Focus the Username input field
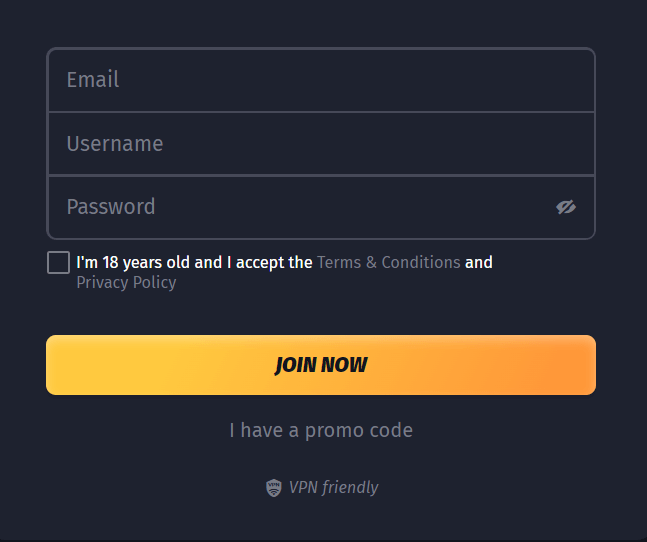This screenshot has width=647, height=542. pos(321,144)
